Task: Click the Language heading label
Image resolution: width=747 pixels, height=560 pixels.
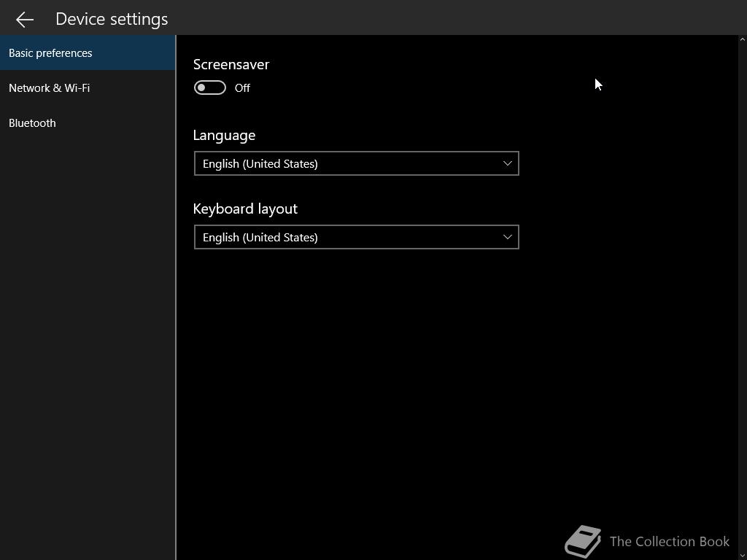Action: pyautogui.click(x=224, y=136)
